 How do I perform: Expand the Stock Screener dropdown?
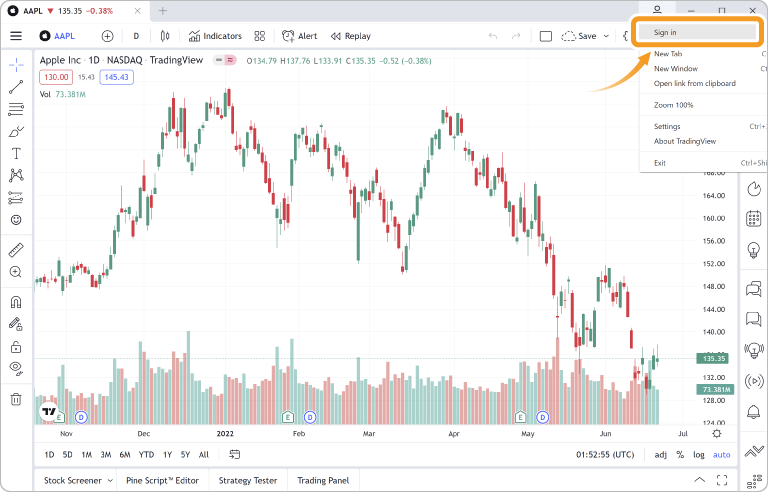110,481
